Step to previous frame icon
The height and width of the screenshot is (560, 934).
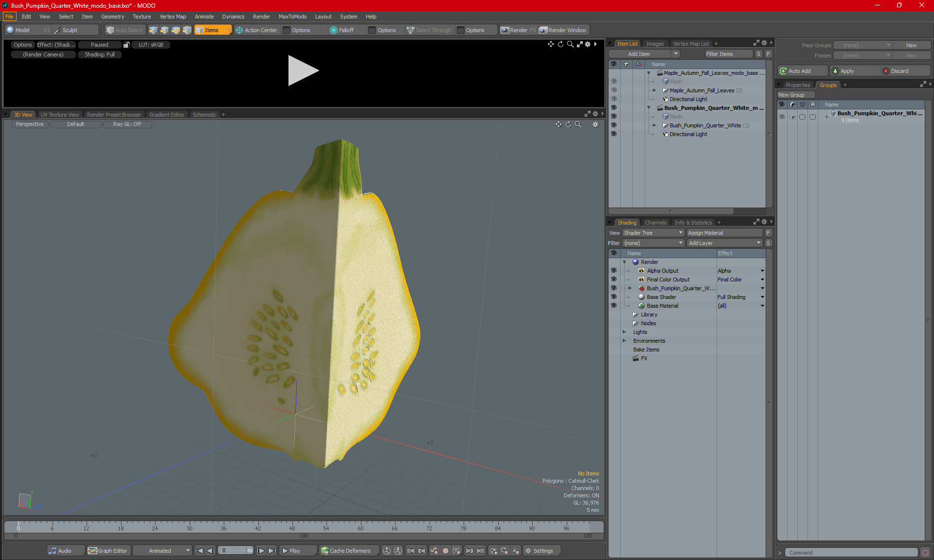[x=211, y=551]
